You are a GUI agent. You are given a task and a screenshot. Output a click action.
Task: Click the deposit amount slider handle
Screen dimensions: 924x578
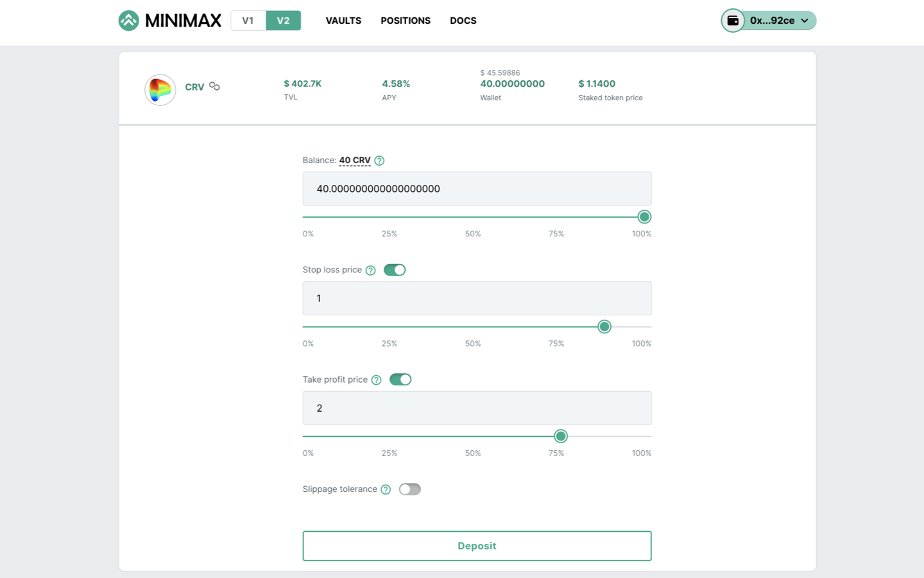(x=645, y=217)
